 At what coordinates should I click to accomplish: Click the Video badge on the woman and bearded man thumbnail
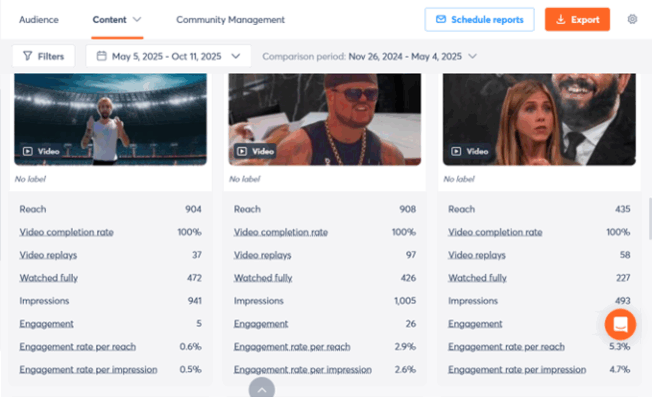tap(470, 151)
